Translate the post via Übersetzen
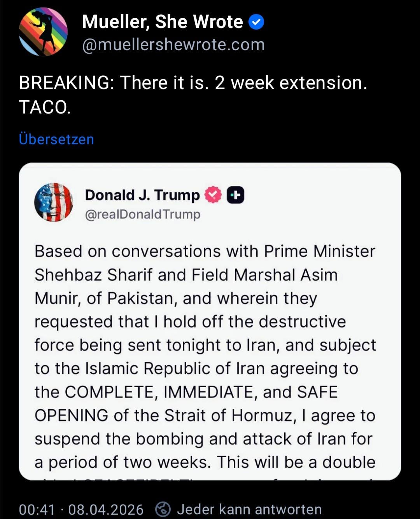 [x=56, y=139]
